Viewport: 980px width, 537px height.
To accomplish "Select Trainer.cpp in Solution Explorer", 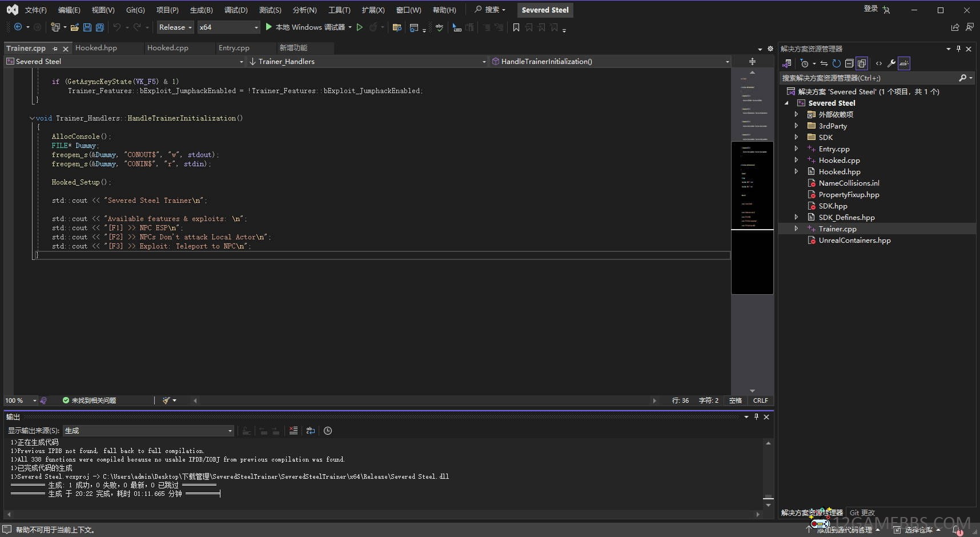I will click(837, 229).
